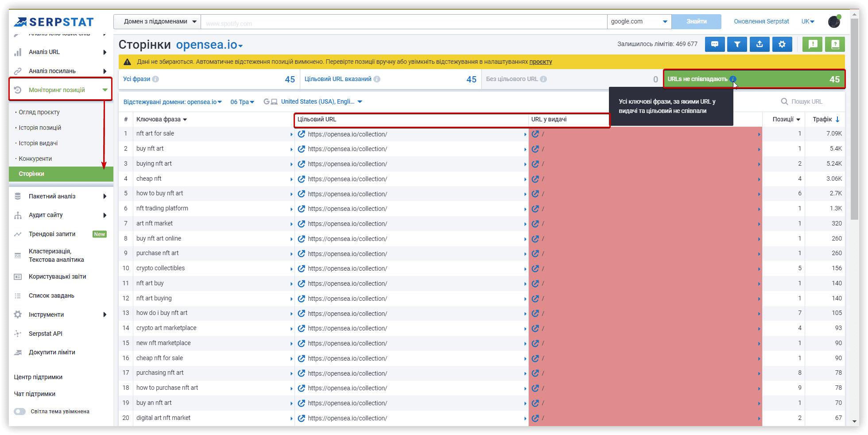The height and width of the screenshot is (435, 868).
Task: Open the chat messages icon button
Action: (x=714, y=44)
